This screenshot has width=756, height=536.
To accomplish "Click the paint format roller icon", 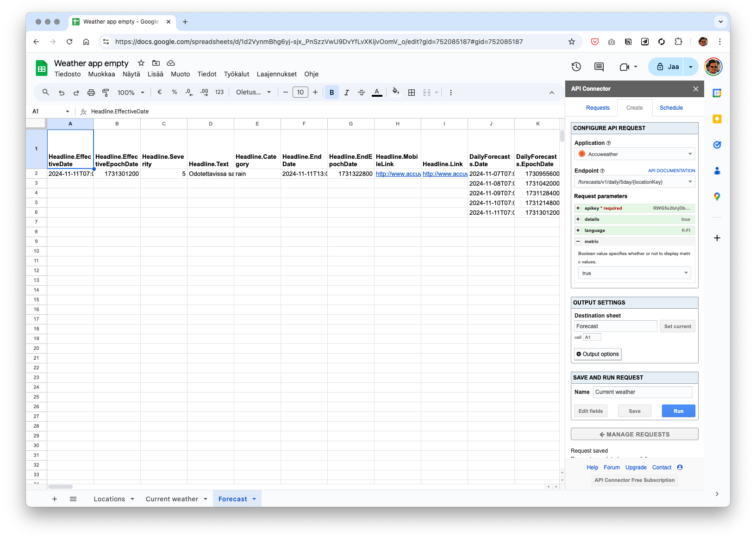I will pos(106,93).
